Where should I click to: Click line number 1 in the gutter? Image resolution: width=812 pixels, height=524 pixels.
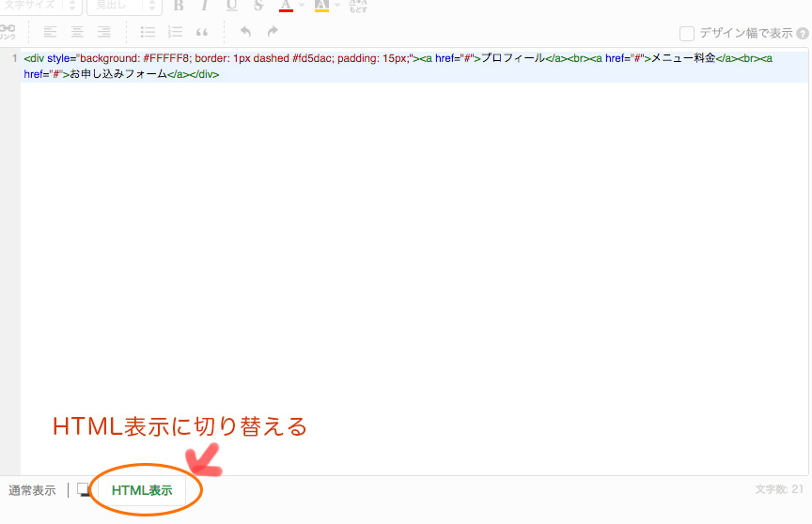[x=14, y=58]
